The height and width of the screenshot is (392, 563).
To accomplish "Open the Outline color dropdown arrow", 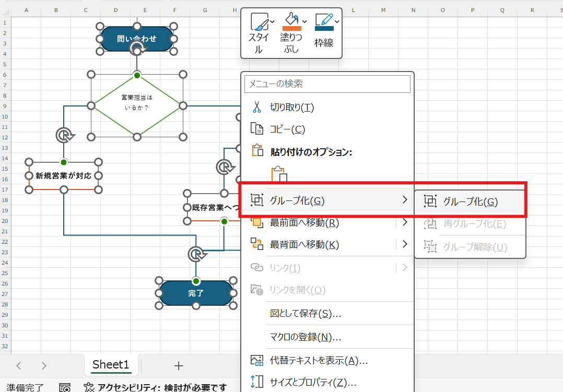I will [337, 21].
